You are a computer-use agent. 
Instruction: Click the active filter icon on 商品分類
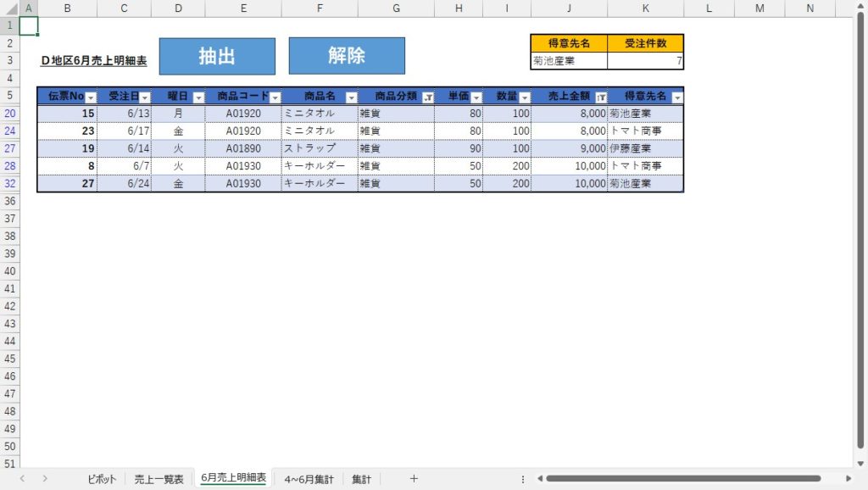pos(428,97)
